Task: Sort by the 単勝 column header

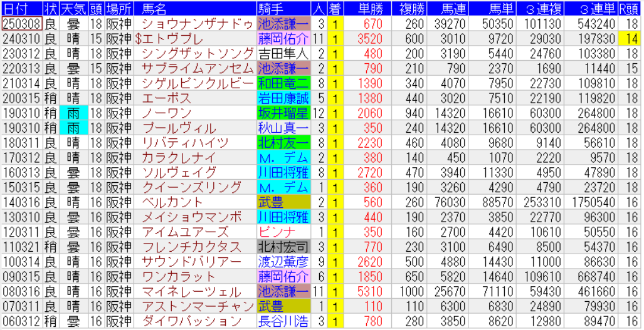Action: coord(367,9)
